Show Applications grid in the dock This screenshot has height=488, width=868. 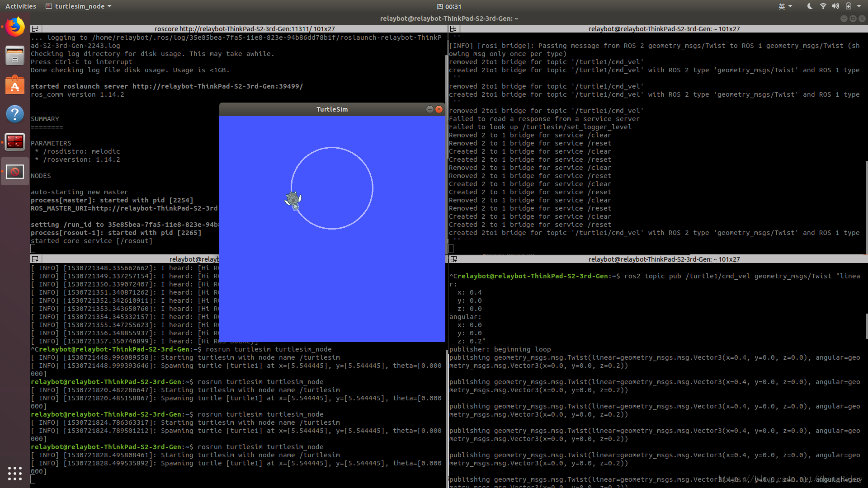tap(15, 473)
